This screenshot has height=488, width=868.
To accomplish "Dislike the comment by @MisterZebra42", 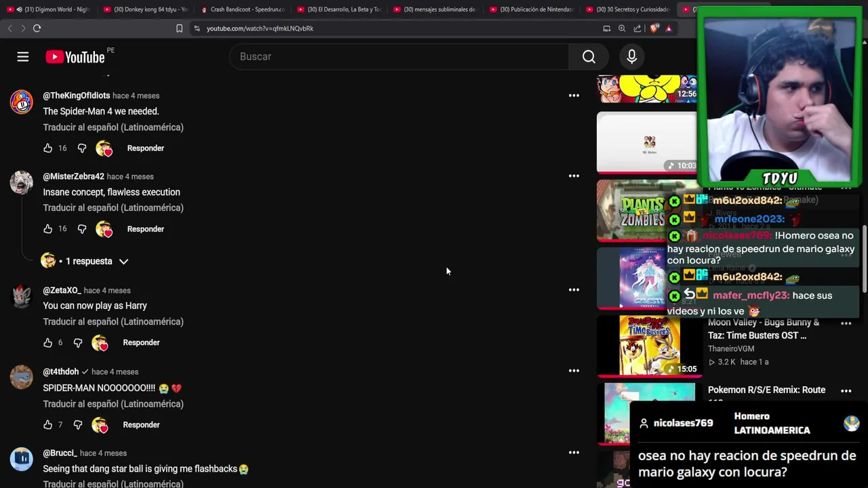I will click(x=82, y=229).
